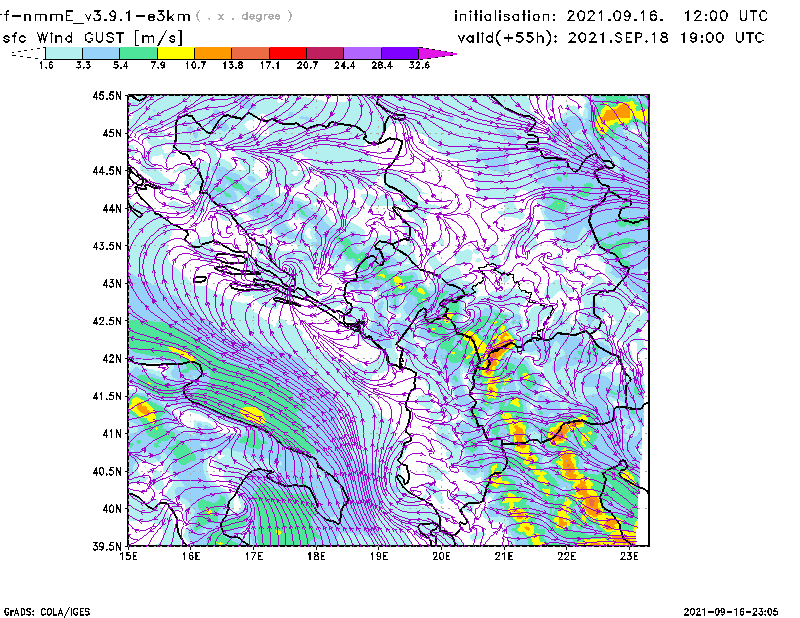Click the "valid(+55h):" label
800x618 pixels.
click(508, 38)
